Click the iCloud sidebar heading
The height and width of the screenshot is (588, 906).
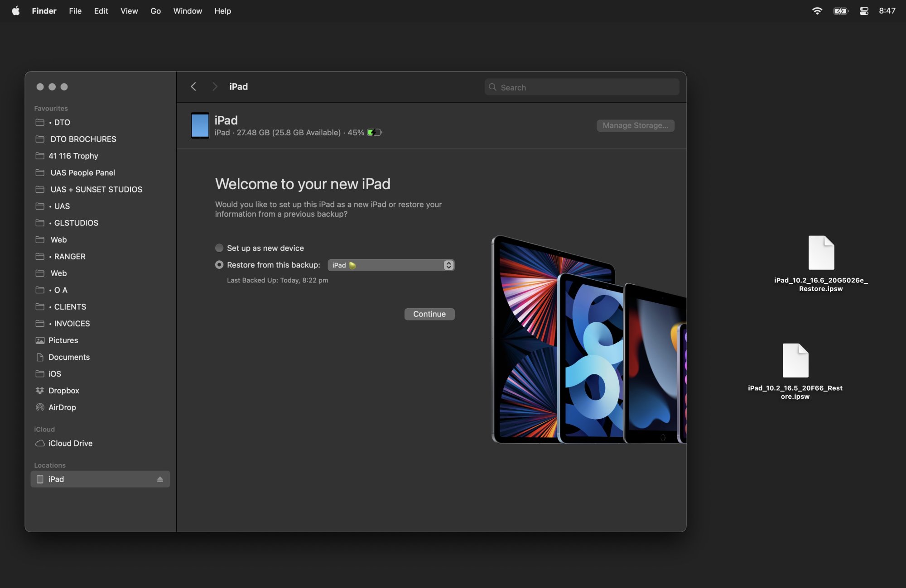[44, 429]
